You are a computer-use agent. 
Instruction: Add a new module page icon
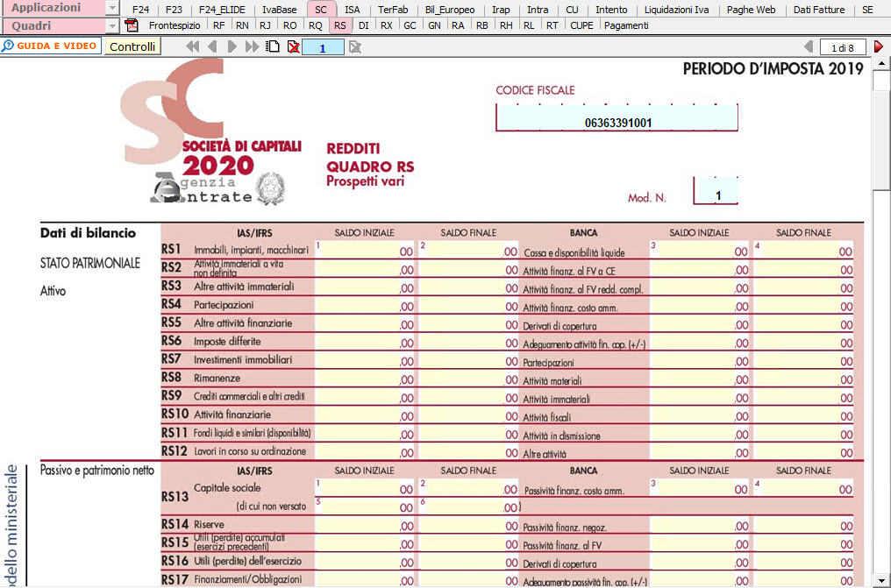274,47
